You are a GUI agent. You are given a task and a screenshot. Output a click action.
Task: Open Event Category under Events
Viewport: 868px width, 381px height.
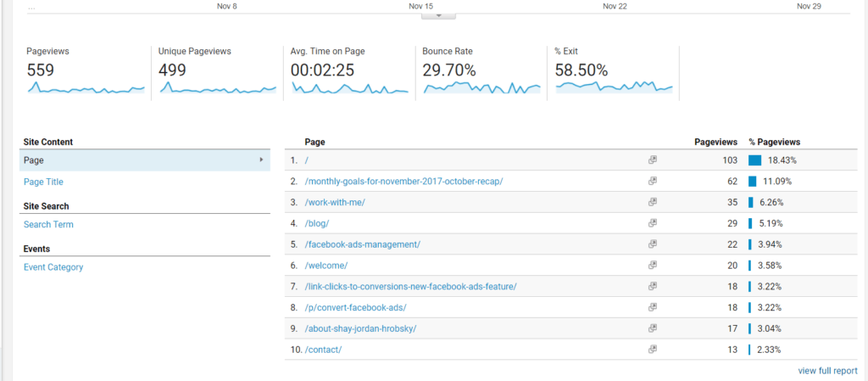pyautogui.click(x=53, y=267)
